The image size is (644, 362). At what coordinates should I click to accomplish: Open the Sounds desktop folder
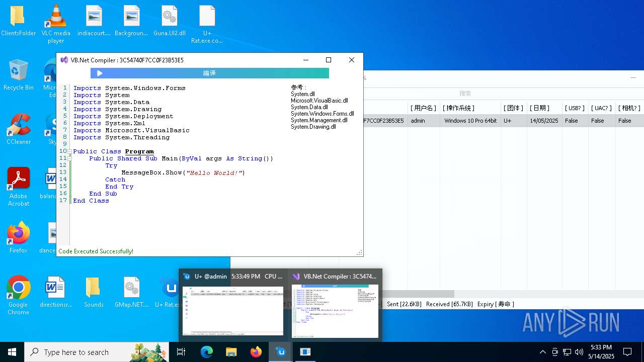click(x=94, y=292)
